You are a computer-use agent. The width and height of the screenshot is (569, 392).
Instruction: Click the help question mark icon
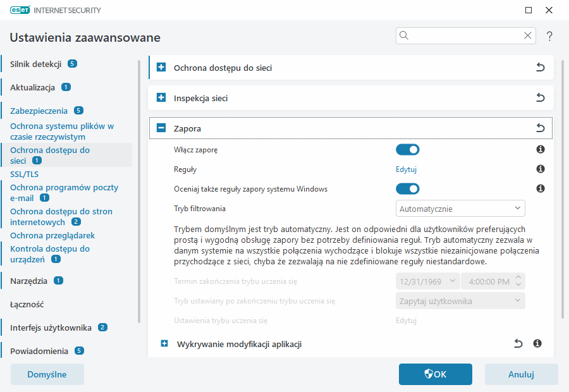[549, 36]
